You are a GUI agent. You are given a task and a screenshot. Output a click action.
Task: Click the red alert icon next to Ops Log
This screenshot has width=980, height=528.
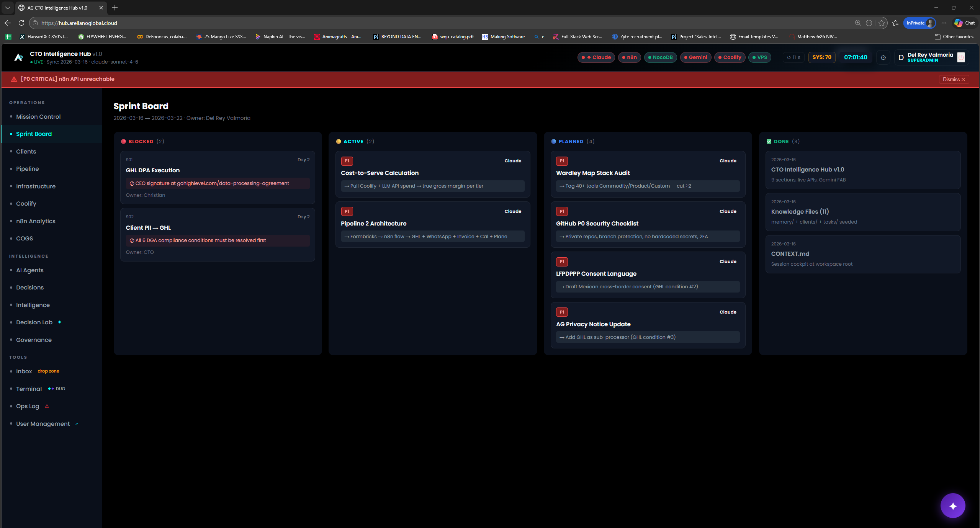[x=47, y=406]
